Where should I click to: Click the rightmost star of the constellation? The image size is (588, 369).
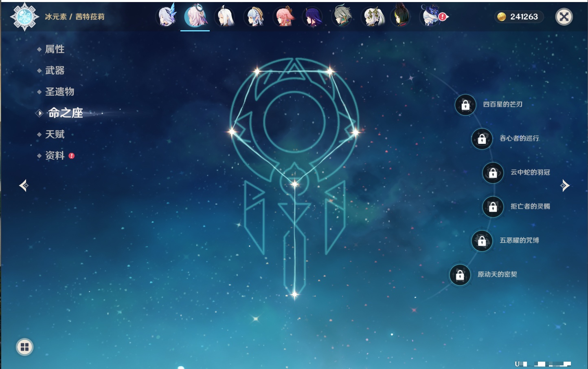tap(355, 132)
